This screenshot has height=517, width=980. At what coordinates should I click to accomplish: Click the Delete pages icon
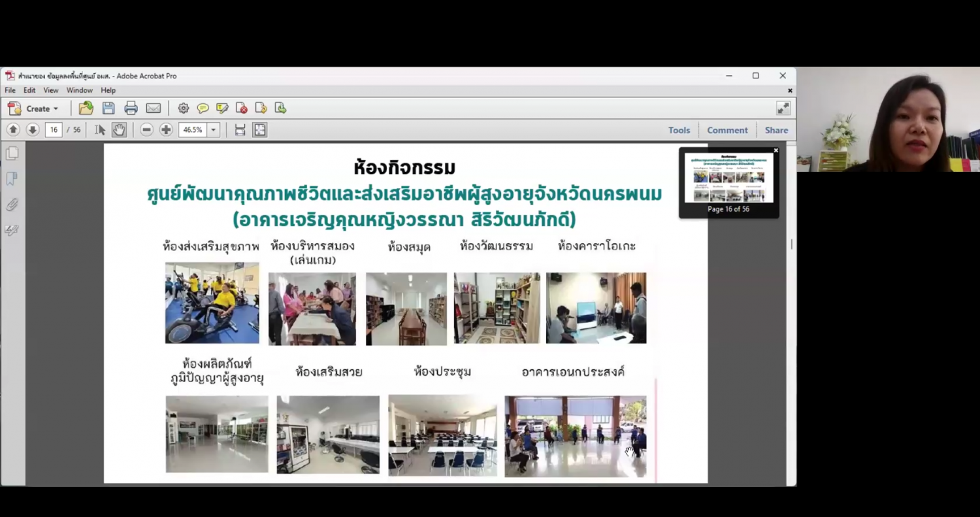242,108
